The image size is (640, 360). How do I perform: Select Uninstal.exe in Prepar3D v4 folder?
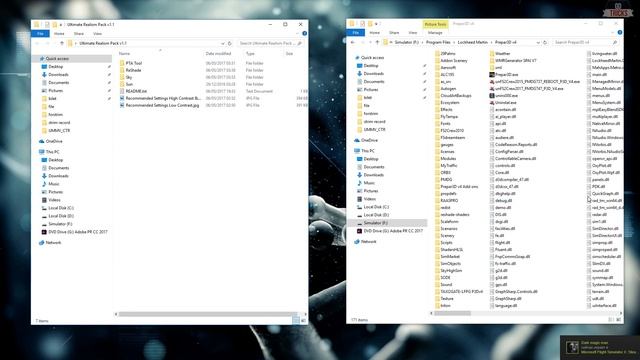(505, 102)
